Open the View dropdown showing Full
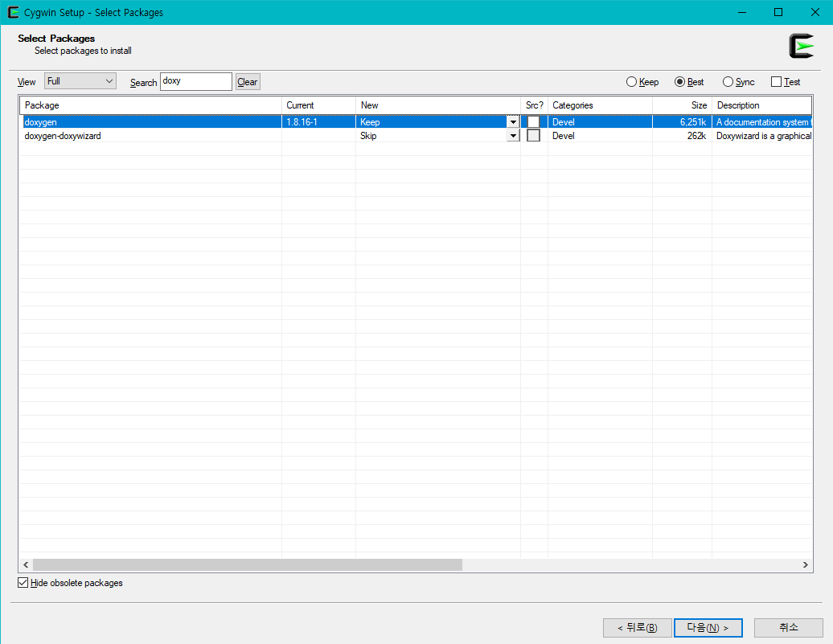Screen dimensions: 833x644 (x=80, y=81)
